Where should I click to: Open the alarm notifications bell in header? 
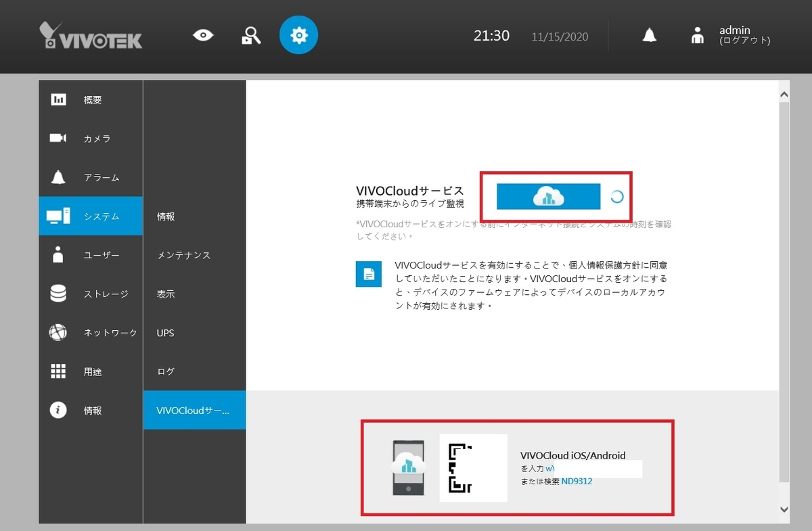(649, 35)
